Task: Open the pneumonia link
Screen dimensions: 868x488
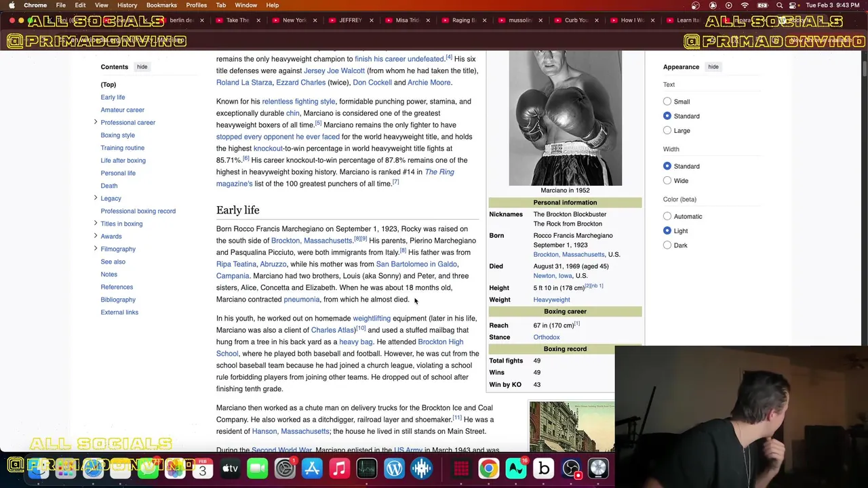Action: [301, 300]
